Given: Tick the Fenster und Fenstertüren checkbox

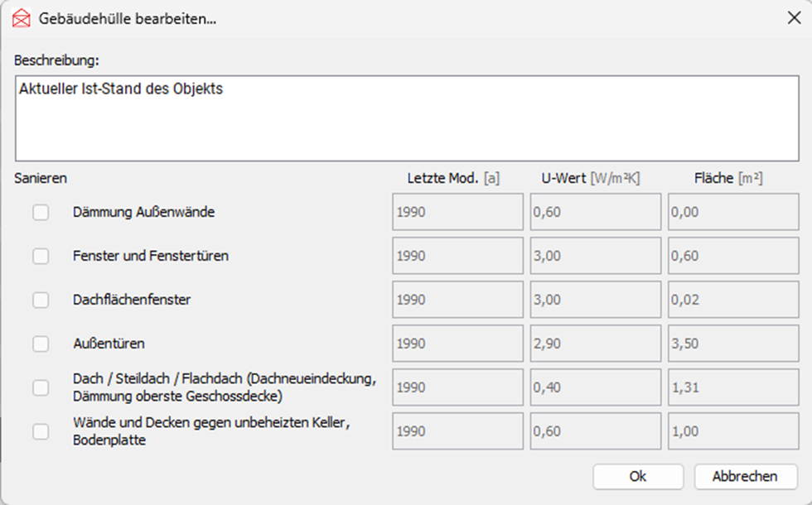Looking at the screenshot, I should 41,257.
